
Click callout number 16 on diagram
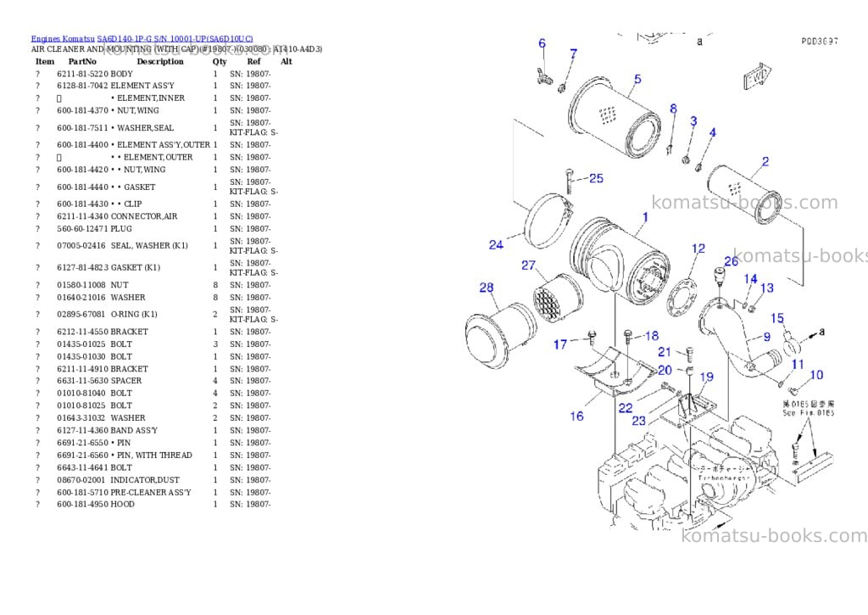click(576, 417)
